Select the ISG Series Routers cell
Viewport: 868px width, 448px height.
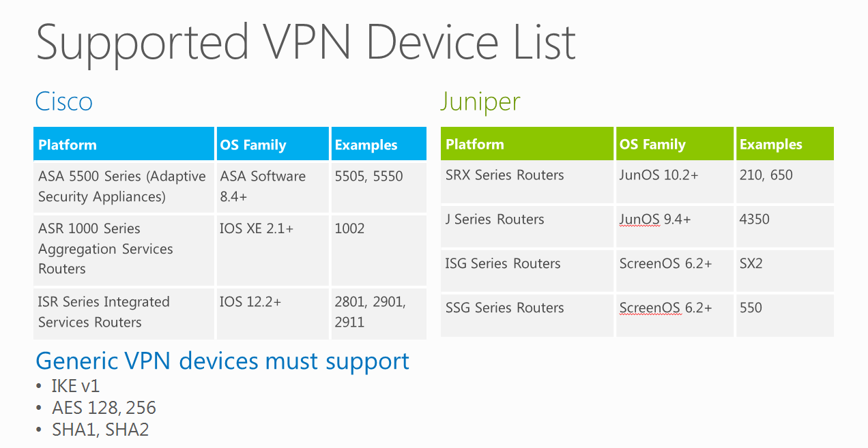(x=527, y=271)
